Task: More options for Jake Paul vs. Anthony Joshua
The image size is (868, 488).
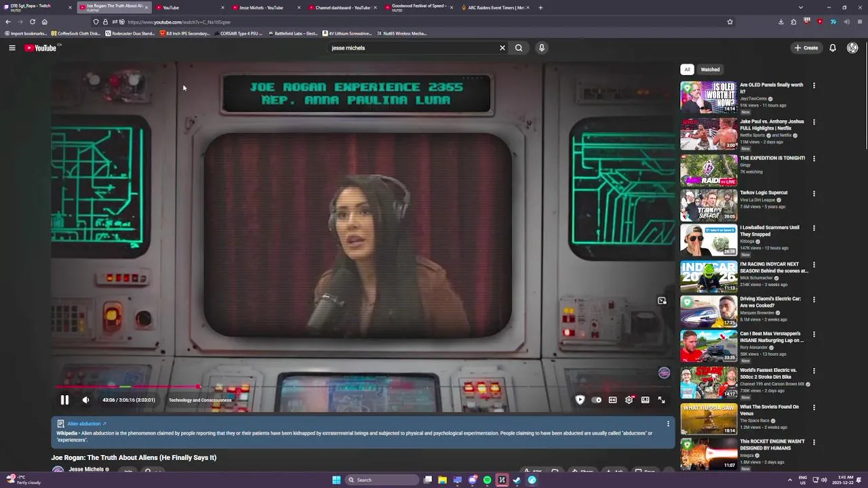Action: tap(814, 122)
